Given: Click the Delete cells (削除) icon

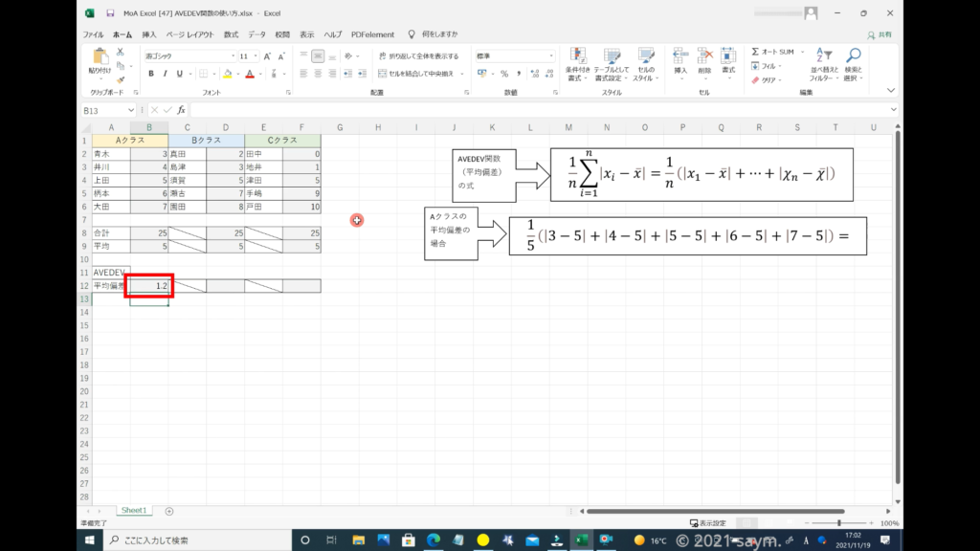Looking at the screenshot, I should pos(704,56).
